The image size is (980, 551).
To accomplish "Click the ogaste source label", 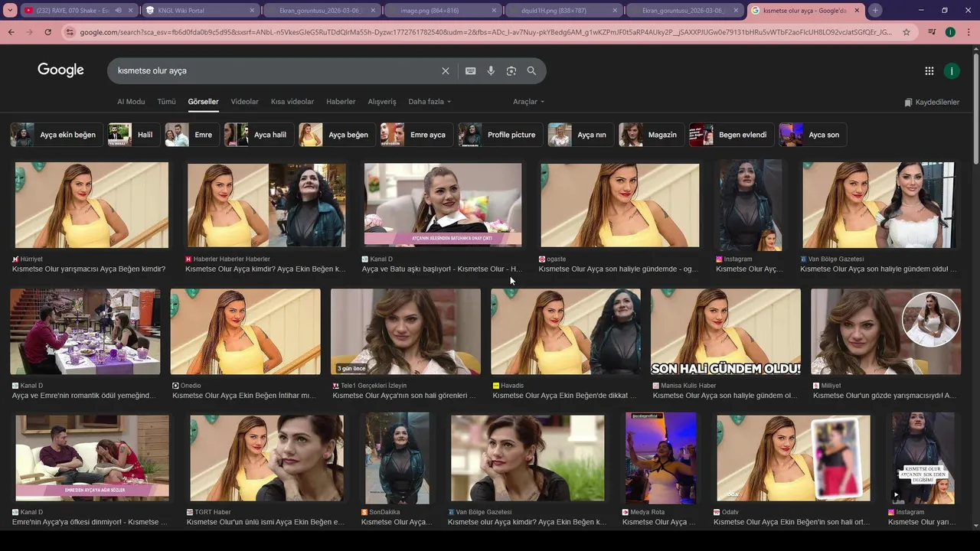I will pyautogui.click(x=556, y=259).
